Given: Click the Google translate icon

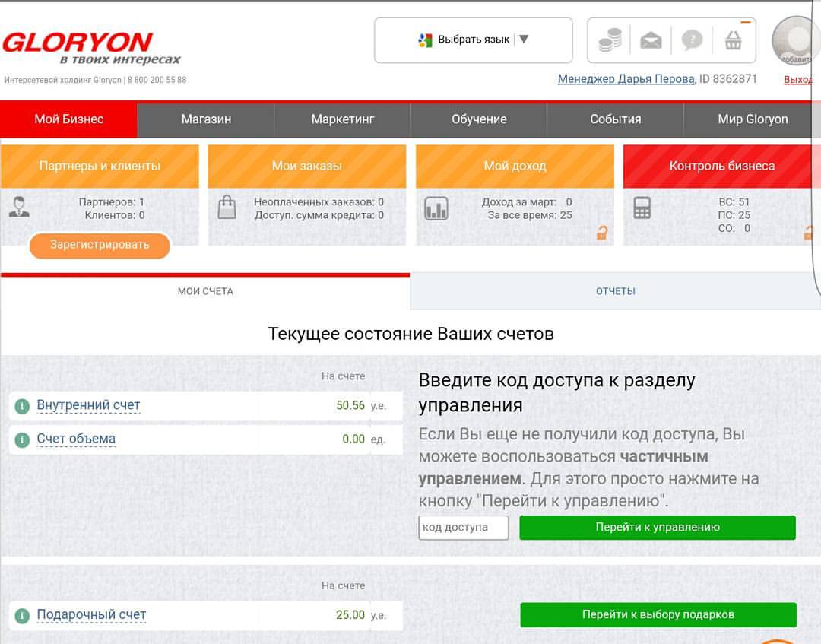Looking at the screenshot, I should [425, 40].
